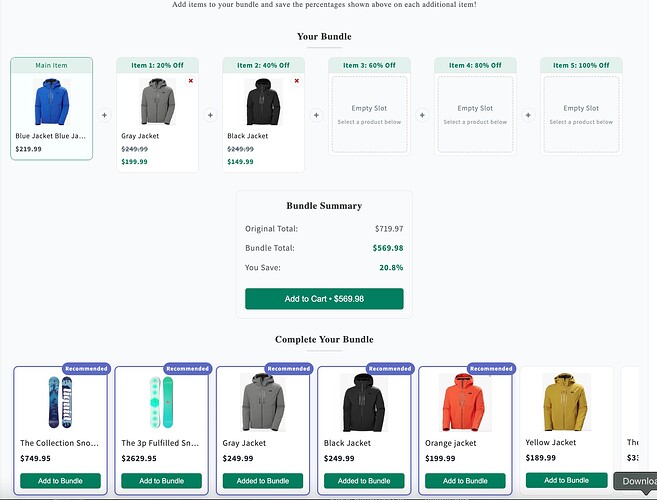Add Yellow Jacket to bundle
Viewport: 657px width, 500px height.
click(566, 480)
